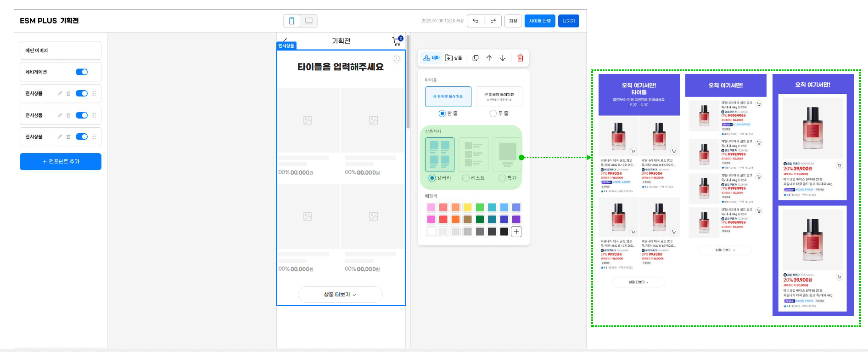The height and width of the screenshot is (352, 868).
Task: Select the 갤러리 display radio button
Action: 432,178
